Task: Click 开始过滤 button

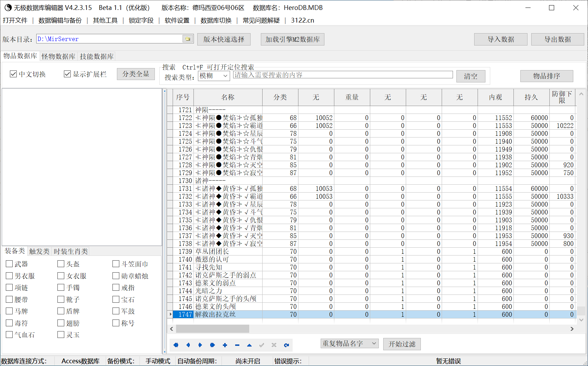Action: click(x=402, y=344)
